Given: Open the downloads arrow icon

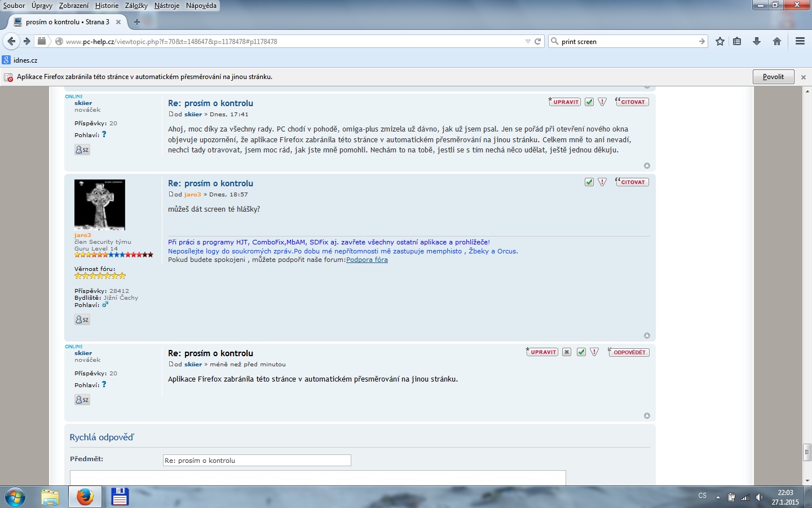Looking at the screenshot, I should [757, 41].
